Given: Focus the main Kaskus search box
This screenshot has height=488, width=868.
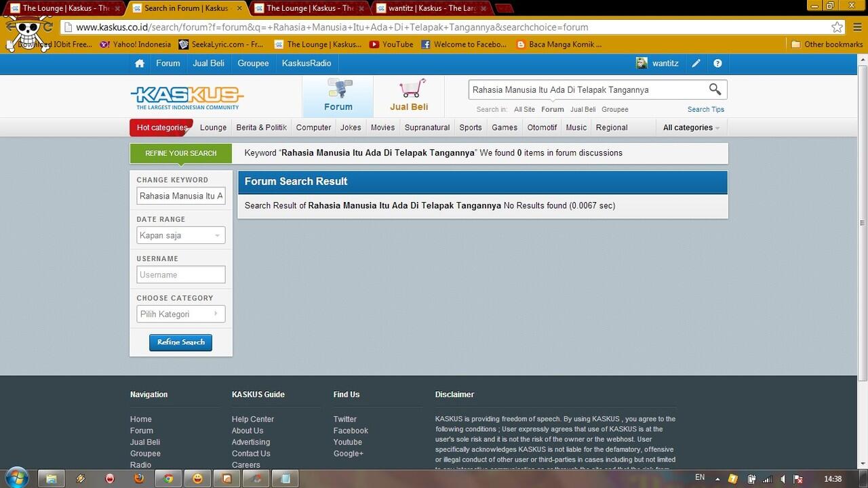Looking at the screenshot, I should (587, 89).
